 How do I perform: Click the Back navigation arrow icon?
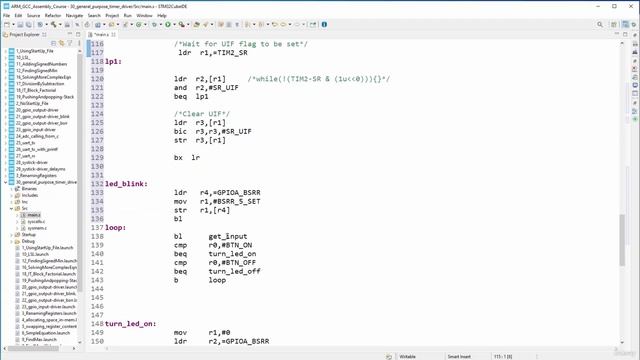pos(283,24)
